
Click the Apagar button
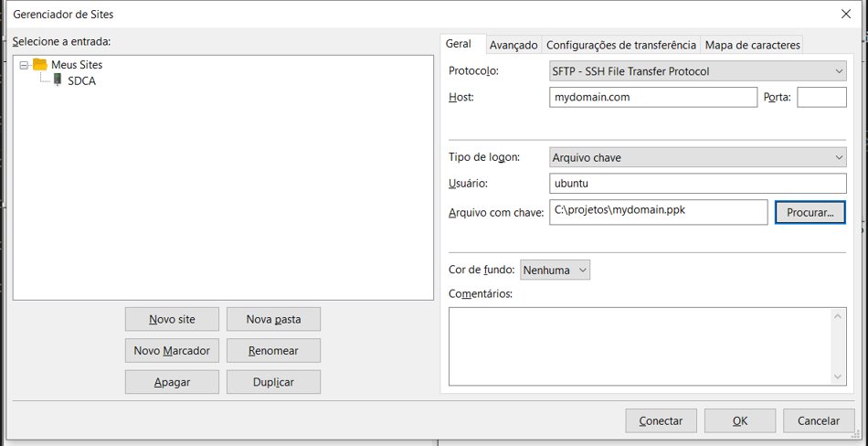coord(172,382)
